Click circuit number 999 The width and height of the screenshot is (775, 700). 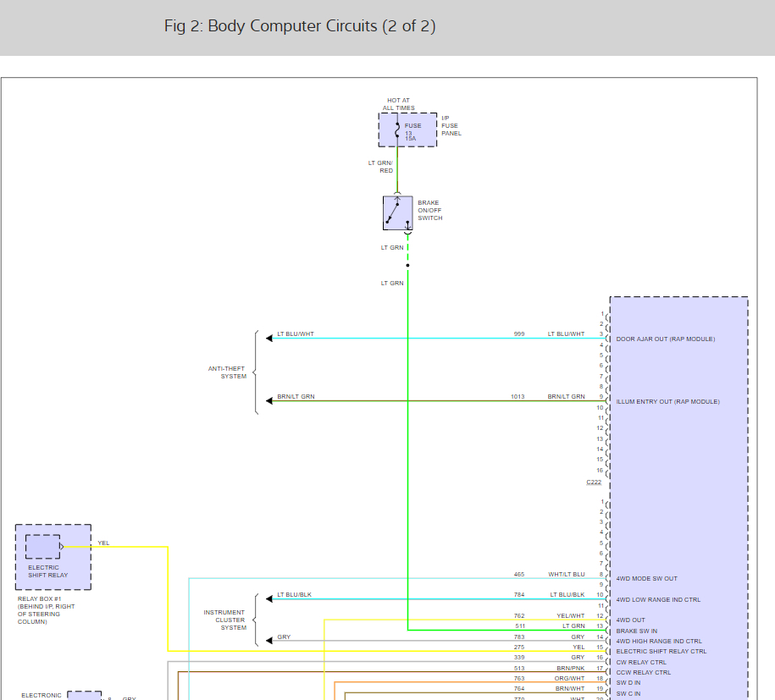519,334
